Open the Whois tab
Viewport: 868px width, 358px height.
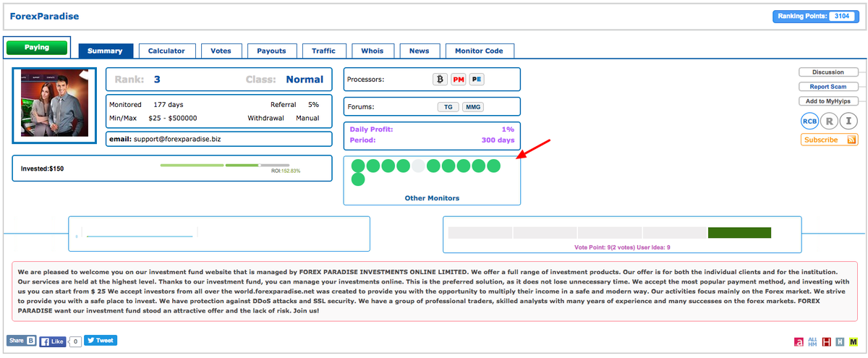373,51
